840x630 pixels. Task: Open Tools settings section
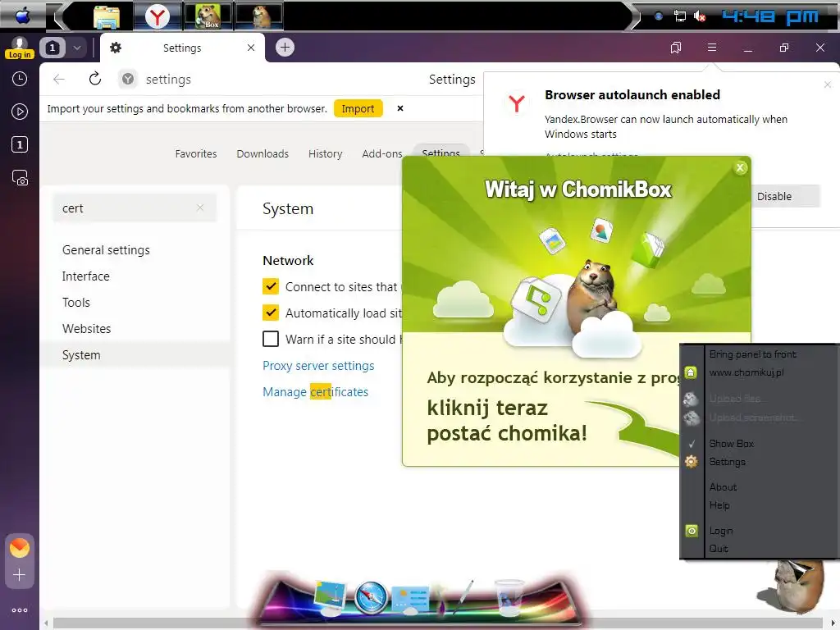[x=76, y=302]
